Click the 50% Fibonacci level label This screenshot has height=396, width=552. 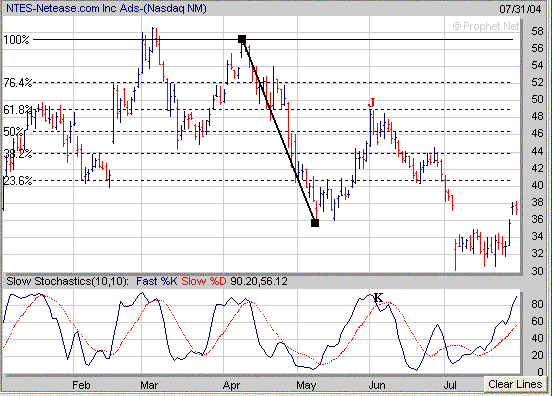click(x=13, y=132)
